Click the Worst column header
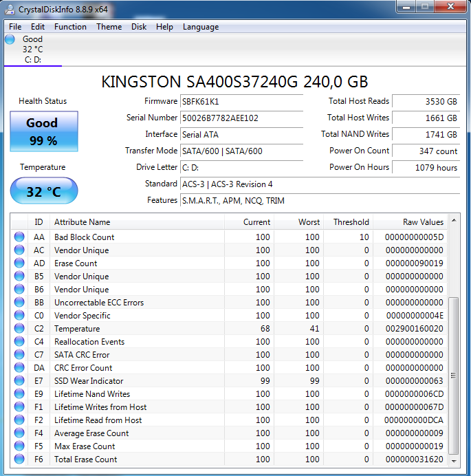Viewport: 471px width, 476px height. pyautogui.click(x=298, y=222)
